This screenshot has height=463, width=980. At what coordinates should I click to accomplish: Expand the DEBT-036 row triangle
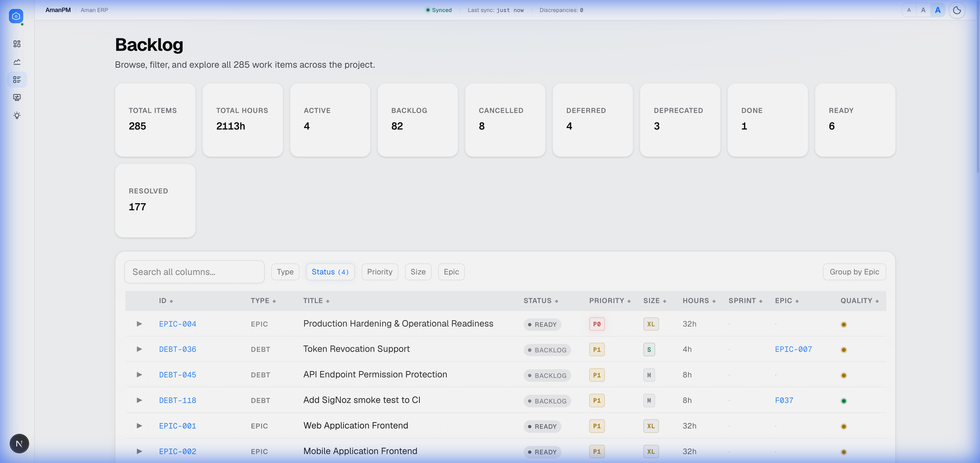139,349
